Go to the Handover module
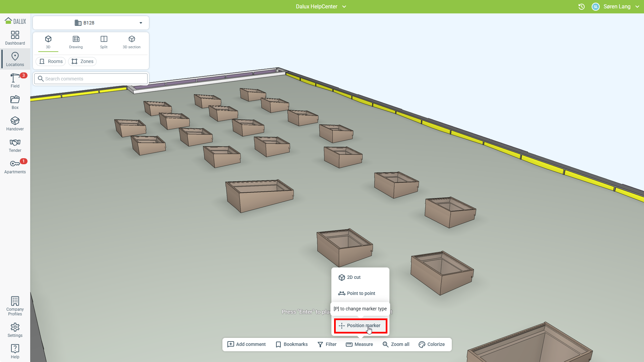644x362 pixels. point(15,124)
